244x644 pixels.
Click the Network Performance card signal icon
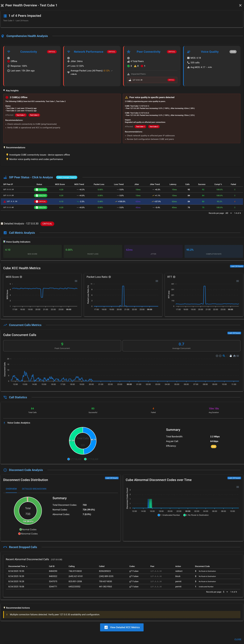69,52
